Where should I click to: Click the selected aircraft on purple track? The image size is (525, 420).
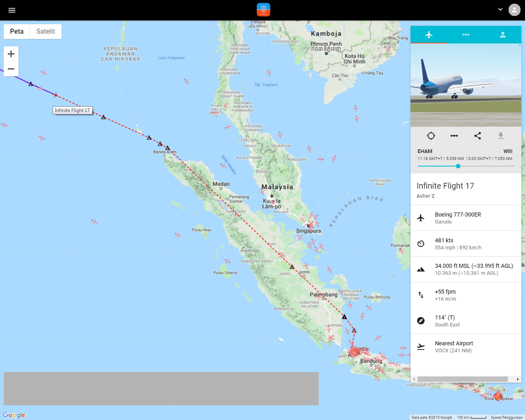55,95
